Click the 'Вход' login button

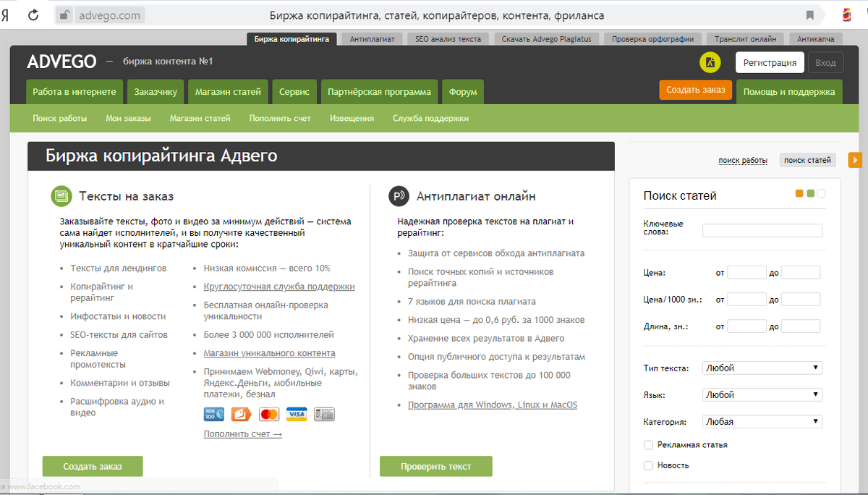825,63
